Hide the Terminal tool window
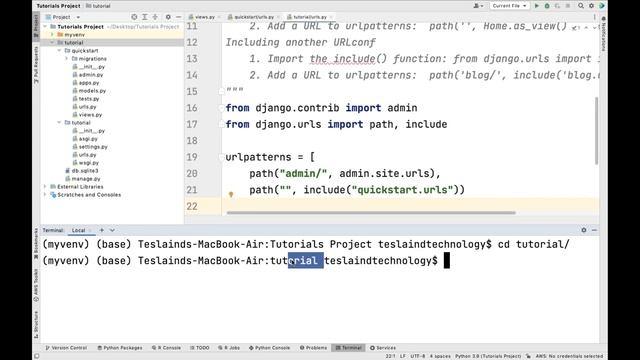Screen dimensions: 640x360 pyautogui.click(x=594, y=230)
